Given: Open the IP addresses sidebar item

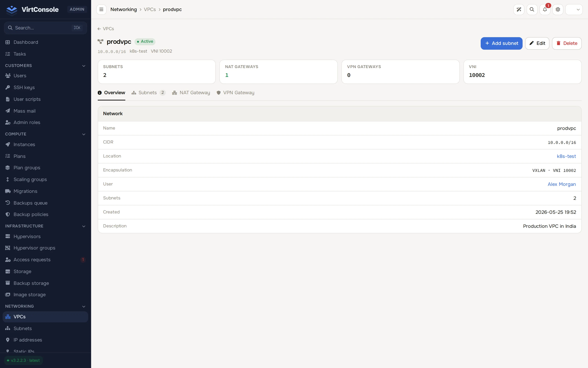Looking at the screenshot, I should 45,340.
